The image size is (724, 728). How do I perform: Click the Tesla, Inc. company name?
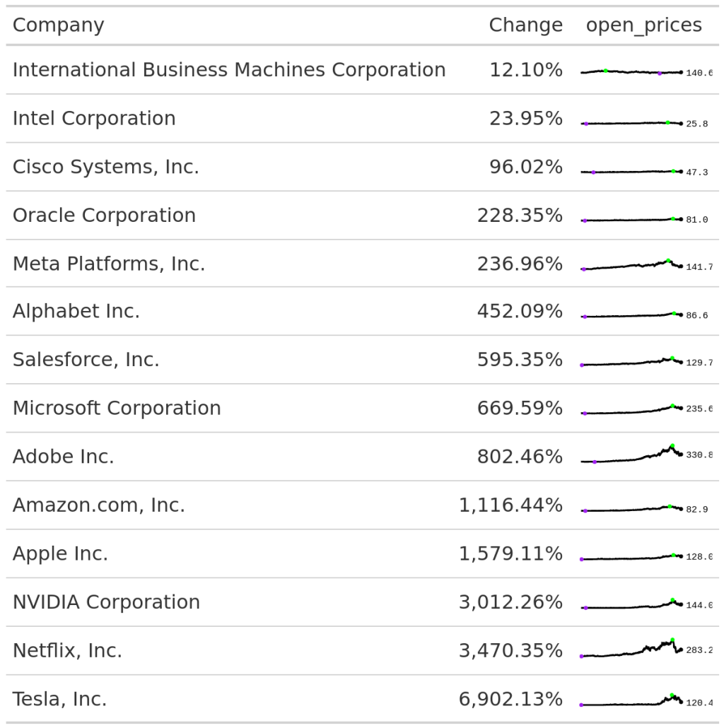pos(59,700)
